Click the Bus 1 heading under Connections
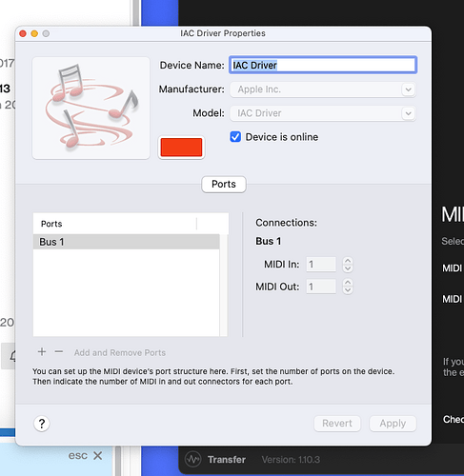Image resolution: width=464 pixels, height=476 pixels. (269, 241)
